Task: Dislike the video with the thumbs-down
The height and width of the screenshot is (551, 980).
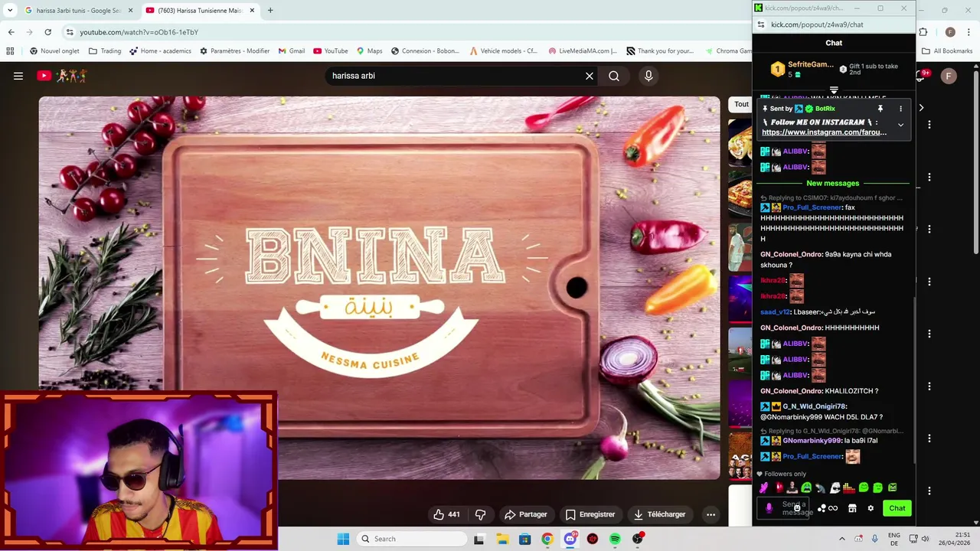Action: [x=481, y=514]
